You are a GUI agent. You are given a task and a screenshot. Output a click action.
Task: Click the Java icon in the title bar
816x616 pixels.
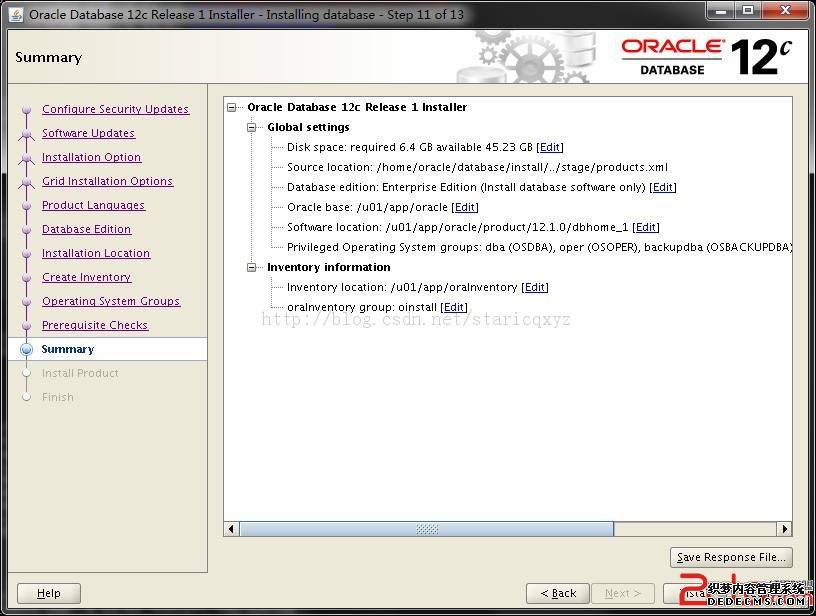15,14
